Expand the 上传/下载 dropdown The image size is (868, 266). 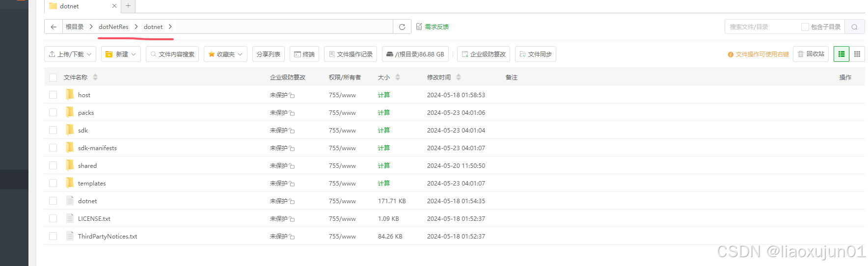coord(70,54)
